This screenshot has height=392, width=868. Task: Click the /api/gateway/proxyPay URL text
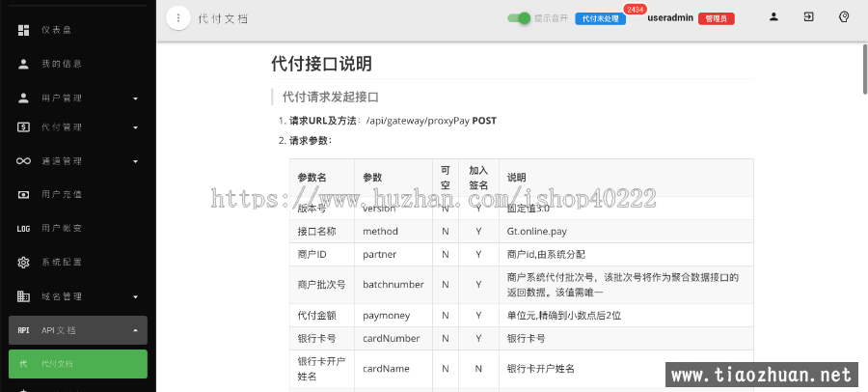[x=418, y=121]
